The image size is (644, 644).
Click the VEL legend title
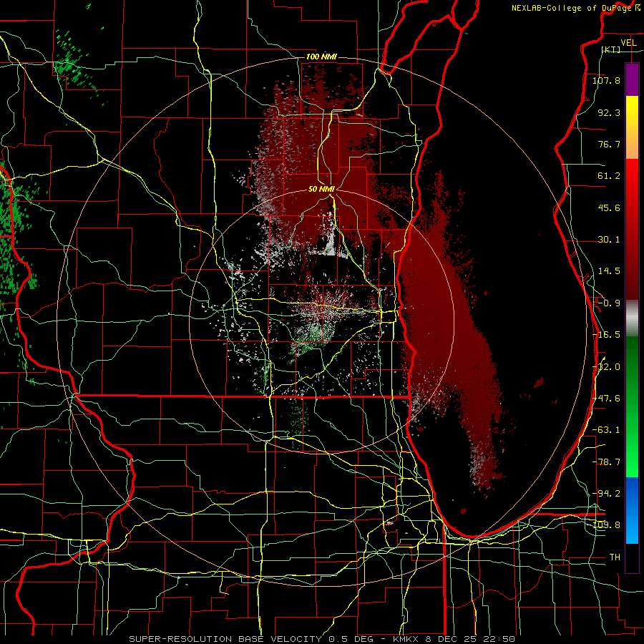click(x=628, y=42)
